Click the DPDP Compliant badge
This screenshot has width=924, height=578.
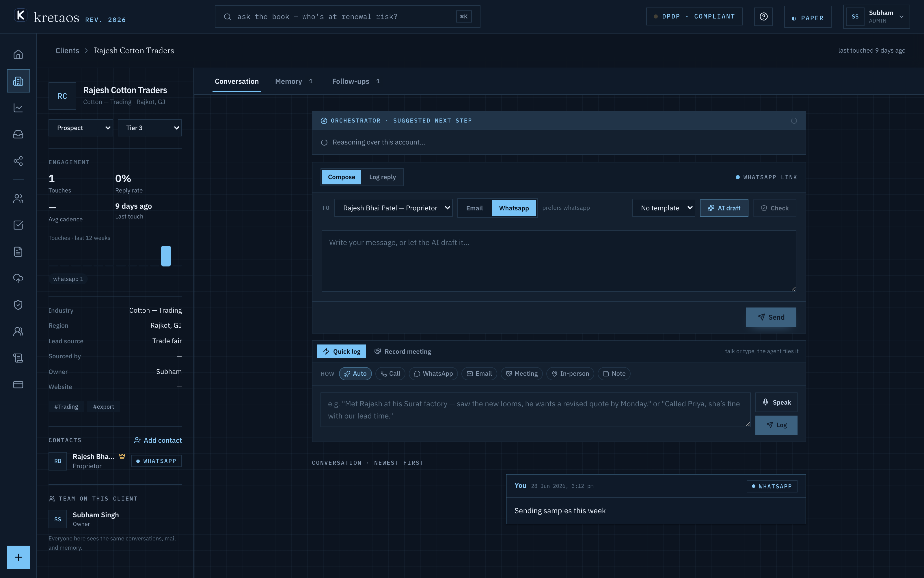(x=694, y=16)
